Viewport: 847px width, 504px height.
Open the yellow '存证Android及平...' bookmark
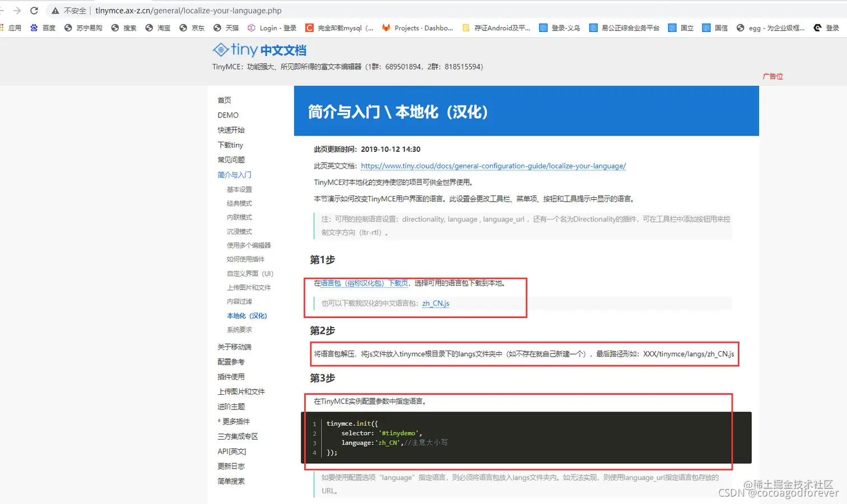point(495,27)
